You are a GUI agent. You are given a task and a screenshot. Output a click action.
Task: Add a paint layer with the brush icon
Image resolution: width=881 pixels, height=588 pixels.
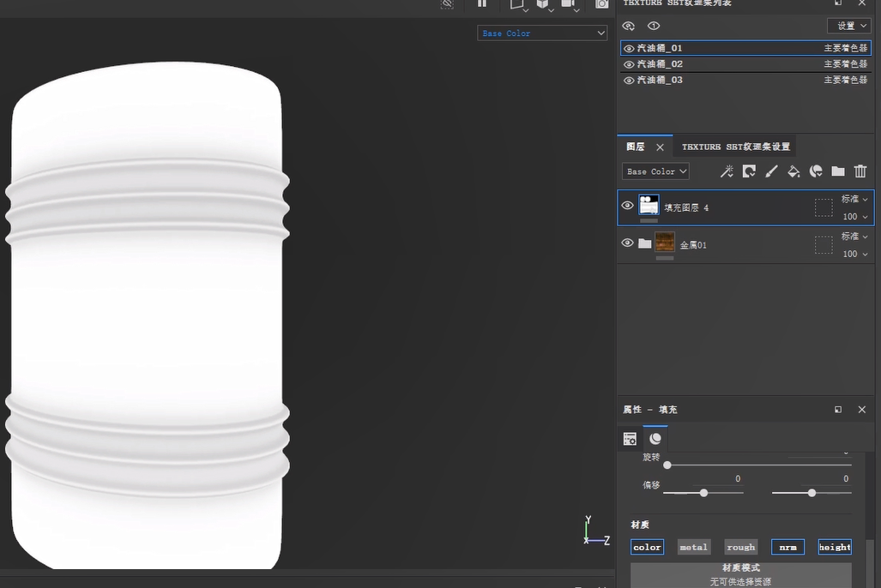point(771,171)
